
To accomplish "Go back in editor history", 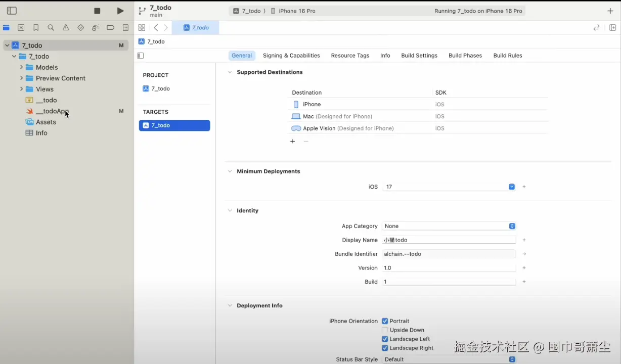I will (156, 28).
